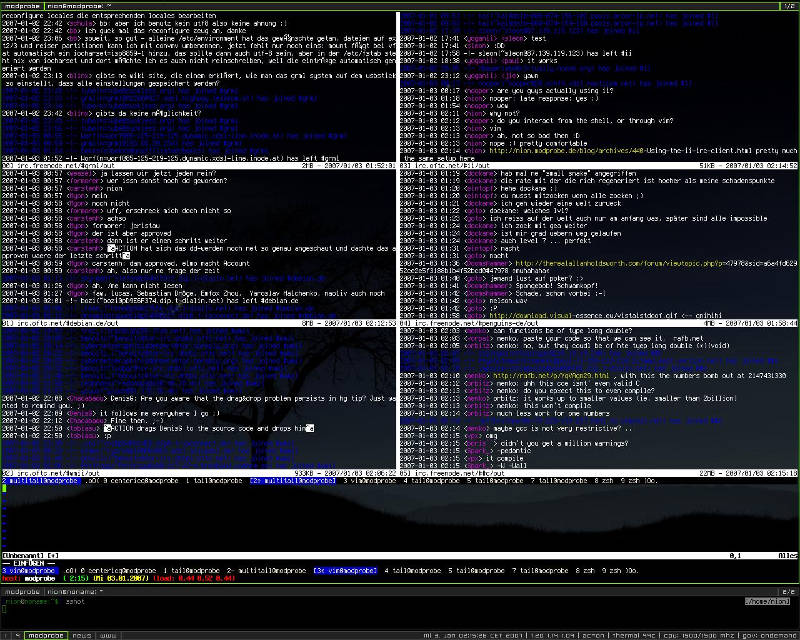
Task: Select '4 tail@modprobe' in the list under the vim pane
Action: click(413, 571)
